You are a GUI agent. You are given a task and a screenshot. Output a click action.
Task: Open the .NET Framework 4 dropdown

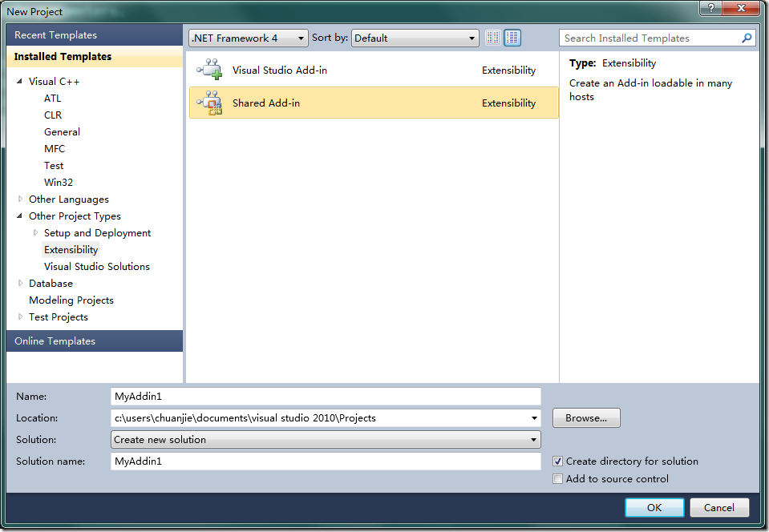(x=248, y=38)
